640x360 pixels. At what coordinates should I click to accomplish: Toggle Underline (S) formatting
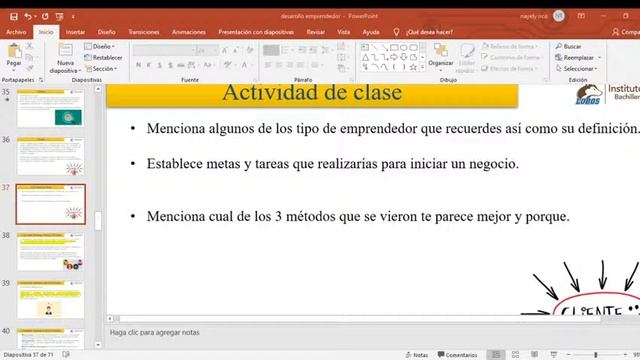coord(160,65)
